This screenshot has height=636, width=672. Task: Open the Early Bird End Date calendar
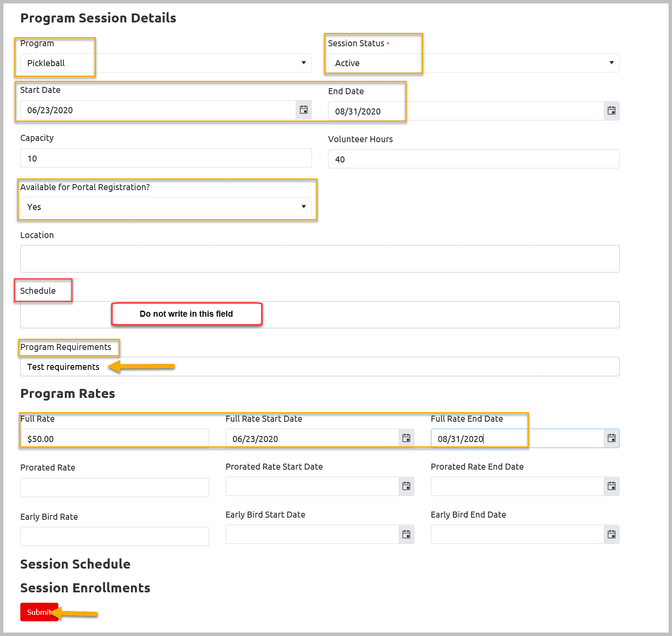[x=611, y=534]
